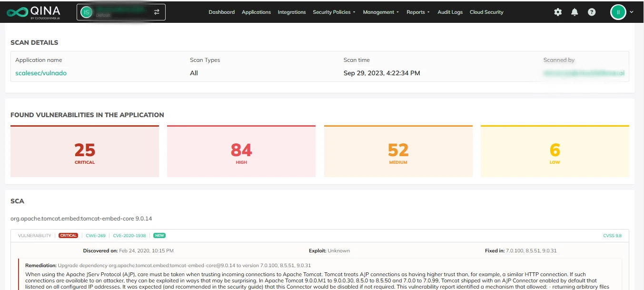Select the 25 Critical vulnerabilities card
The image size is (644, 290).
(85, 151)
